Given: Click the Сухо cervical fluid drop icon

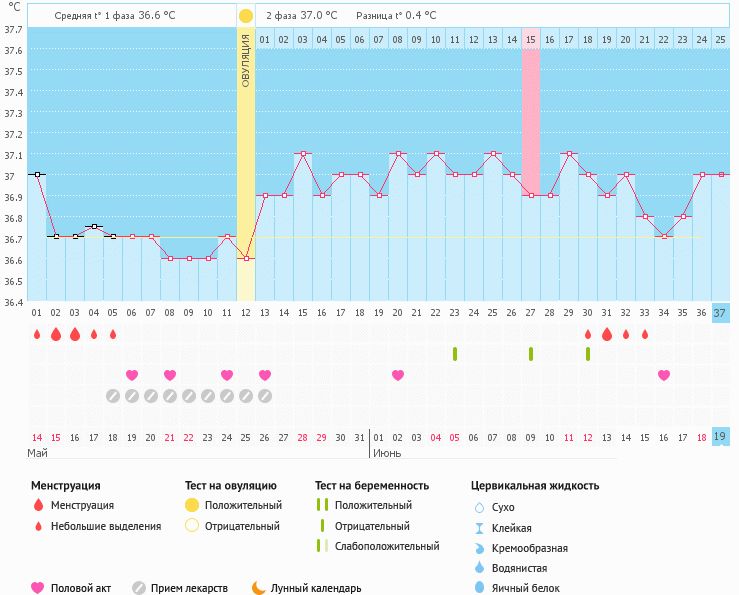Looking at the screenshot, I should coord(479,508).
